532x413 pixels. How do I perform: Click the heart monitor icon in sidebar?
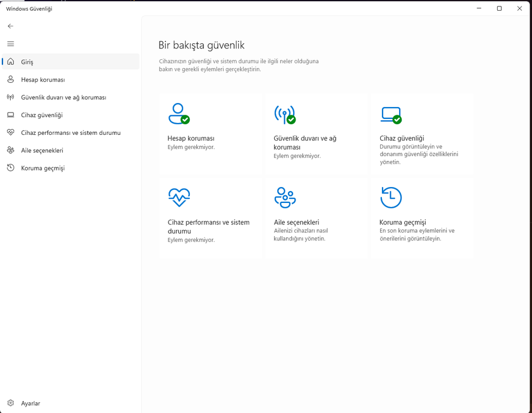coord(11,133)
